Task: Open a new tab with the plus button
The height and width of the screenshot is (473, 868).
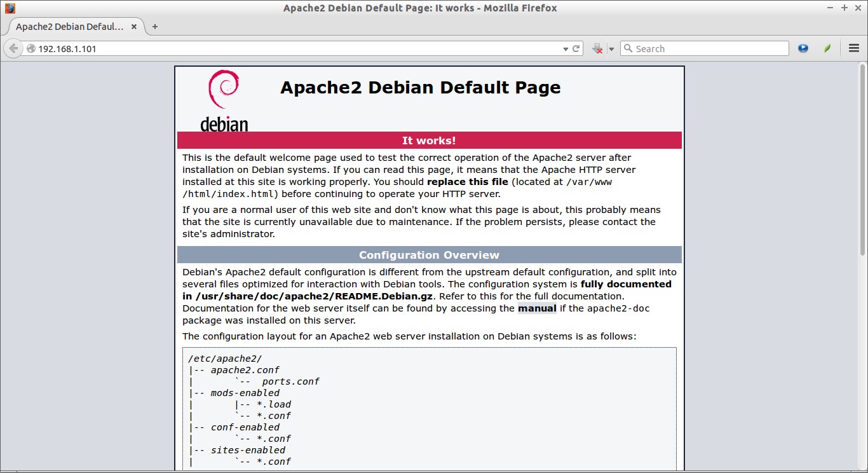Action: pyautogui.click(x=154, y=27)
